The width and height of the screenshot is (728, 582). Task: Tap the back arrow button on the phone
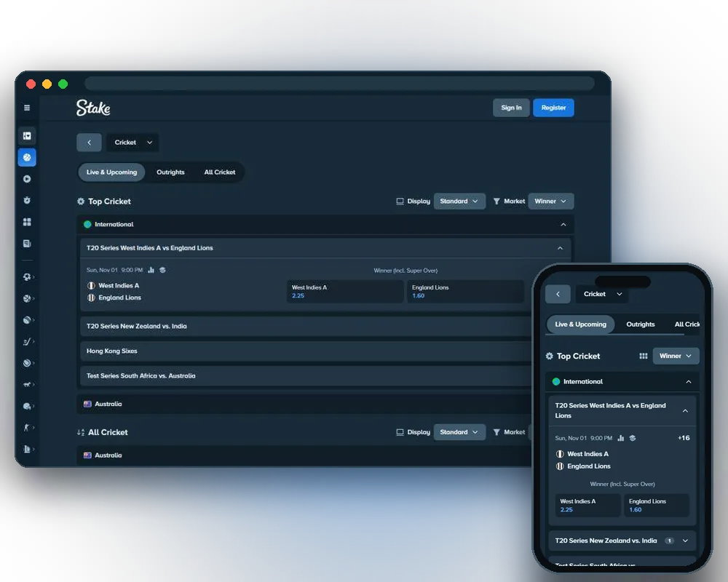coord(558,294)
